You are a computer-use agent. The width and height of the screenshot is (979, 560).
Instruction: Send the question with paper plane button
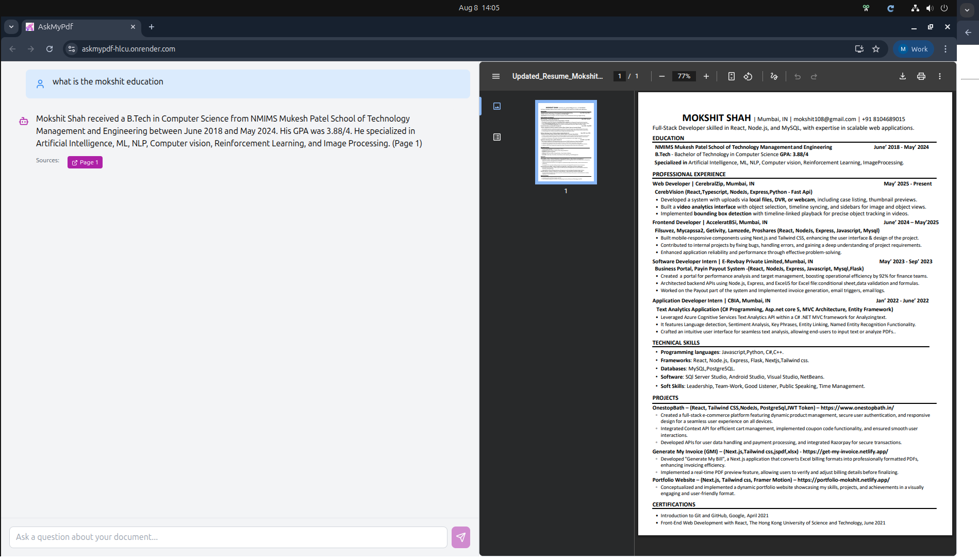461,537
